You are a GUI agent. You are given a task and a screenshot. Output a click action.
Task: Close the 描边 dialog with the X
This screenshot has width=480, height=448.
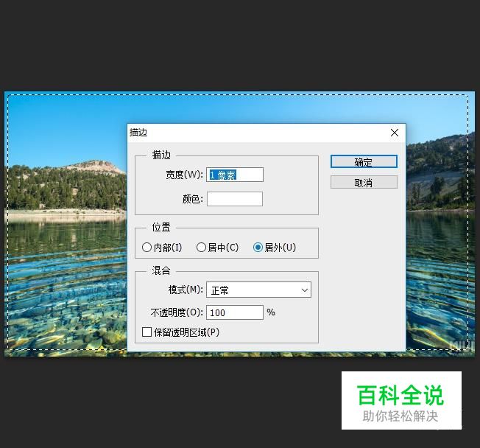395,133
